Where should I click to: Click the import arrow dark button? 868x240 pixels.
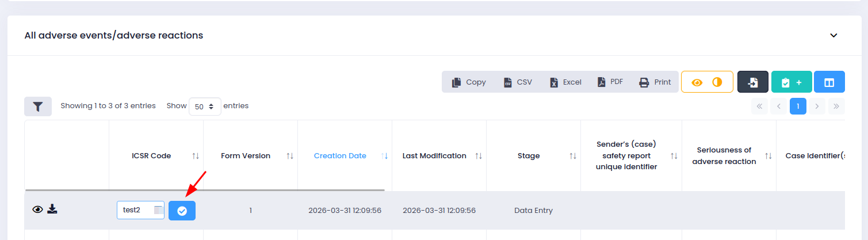click(x=752, y=82)
